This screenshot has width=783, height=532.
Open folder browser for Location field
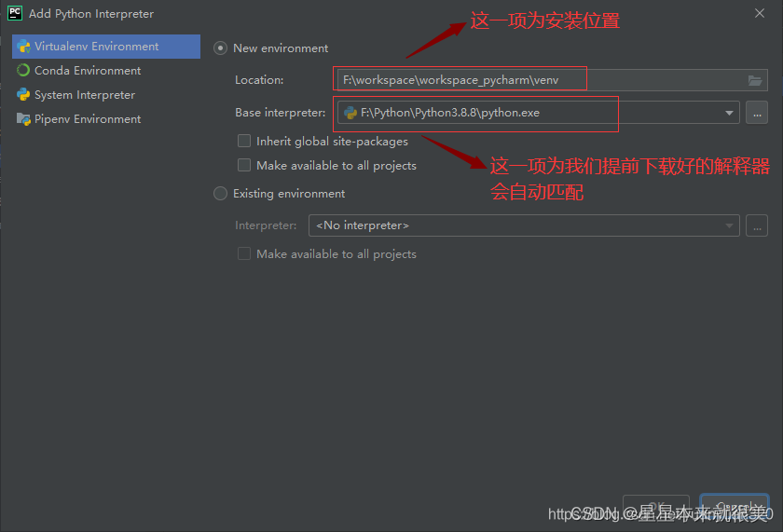[755, 80]
